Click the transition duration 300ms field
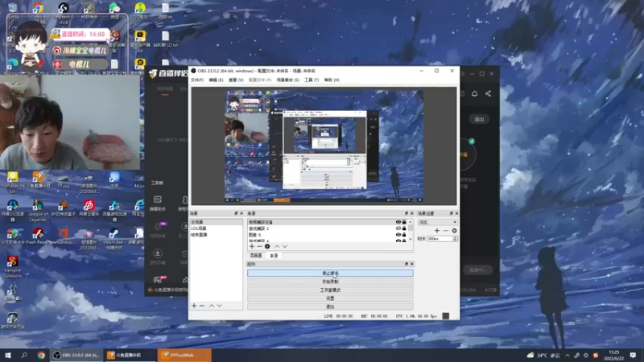Screen dimensions: 644x362 pyautogui.click(x=440, y=238)
